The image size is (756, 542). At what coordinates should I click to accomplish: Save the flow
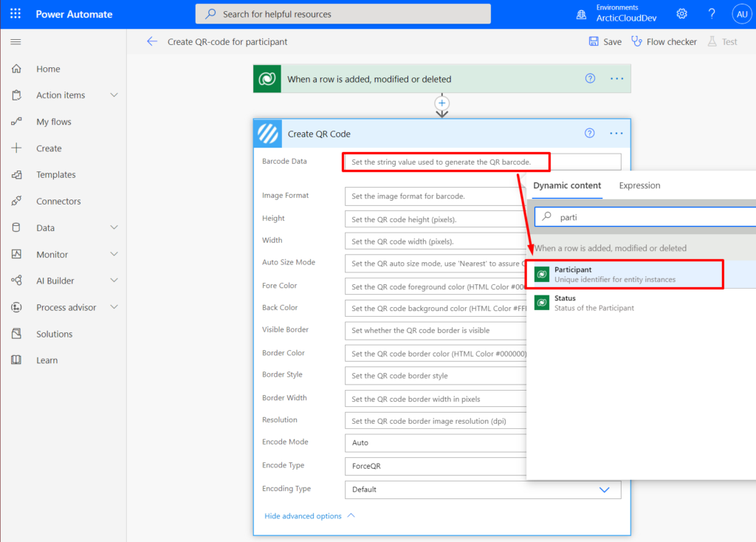(x=605, y=41)
